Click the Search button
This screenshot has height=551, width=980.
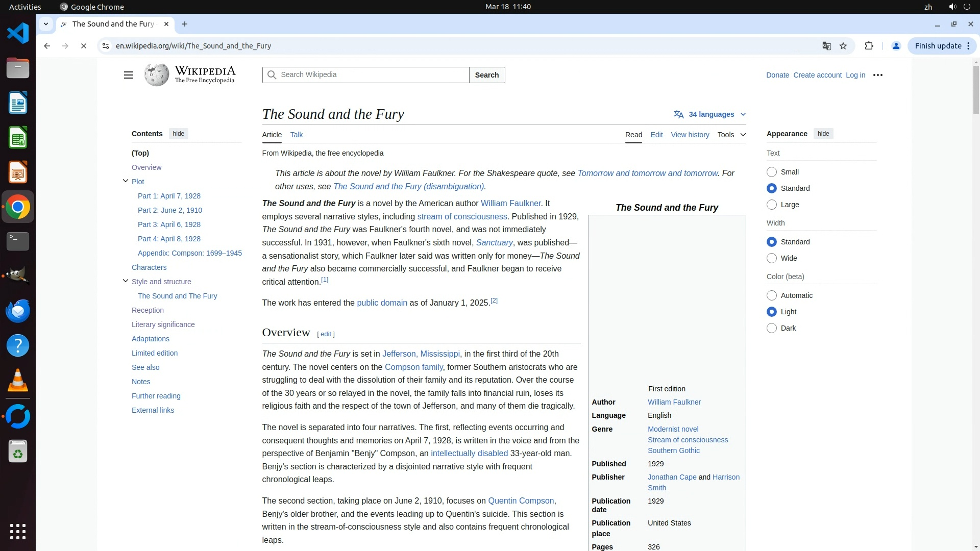coord(486,75)
